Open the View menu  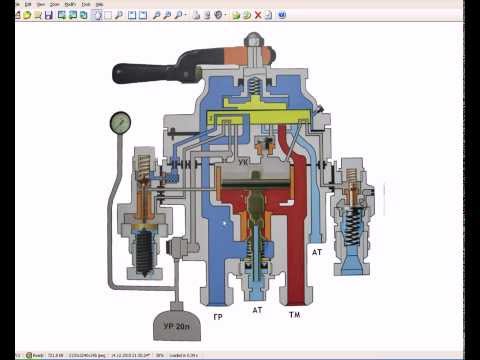point(41,4)
